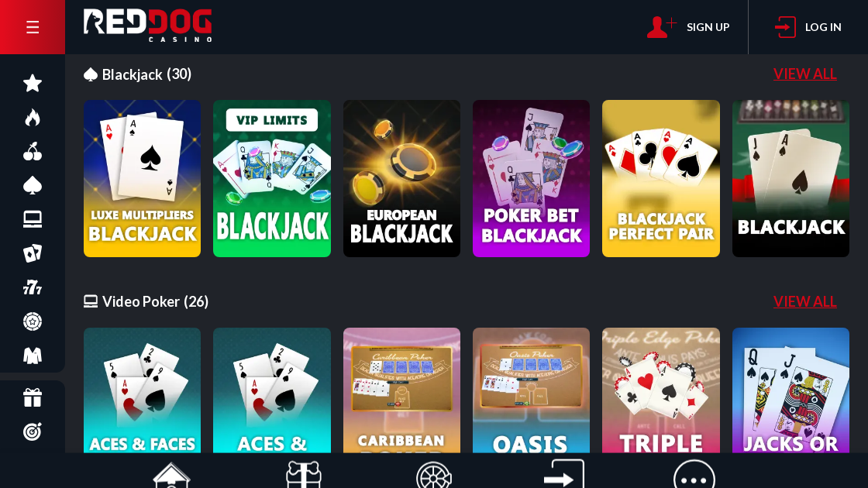Screen dimensions: 868x488
Task: Open the hamburger menu
Action: click(32, 27)
